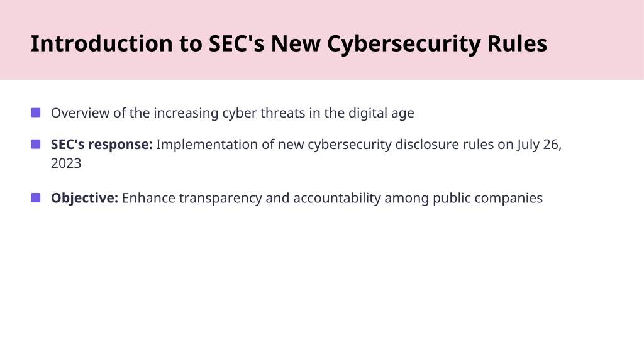Click the word 'SEC's' in the slide title
This screenshot has height=362, width=644.
click(236, 43)
